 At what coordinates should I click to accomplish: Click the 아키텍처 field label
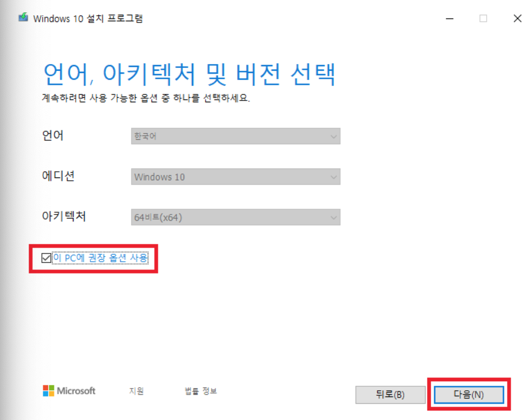coord(64,216)
